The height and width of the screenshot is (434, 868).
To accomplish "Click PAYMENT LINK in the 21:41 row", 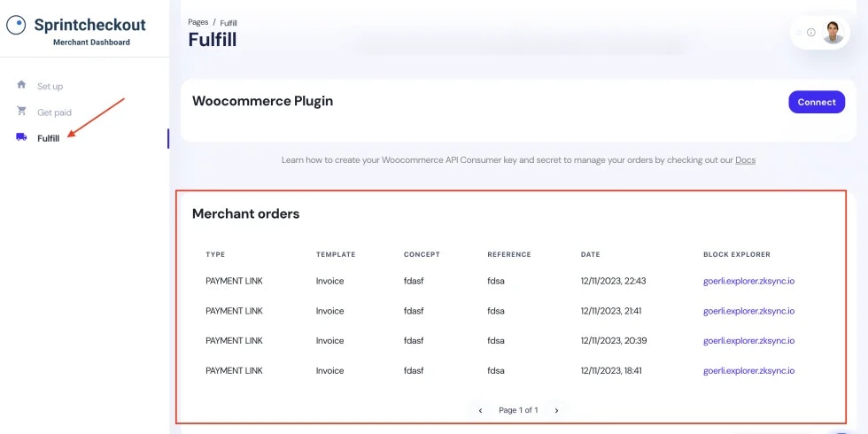I will point(234,311).
